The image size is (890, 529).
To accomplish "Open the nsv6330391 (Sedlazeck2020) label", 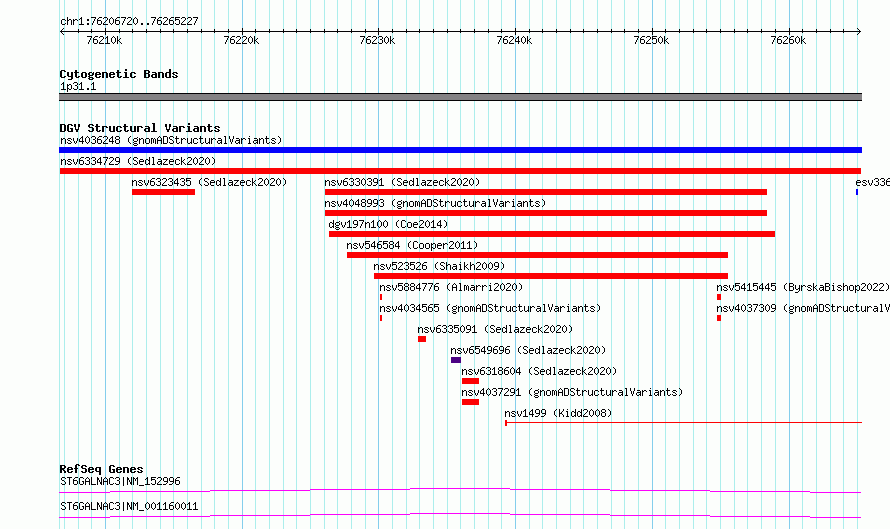I will coord(402,182).
